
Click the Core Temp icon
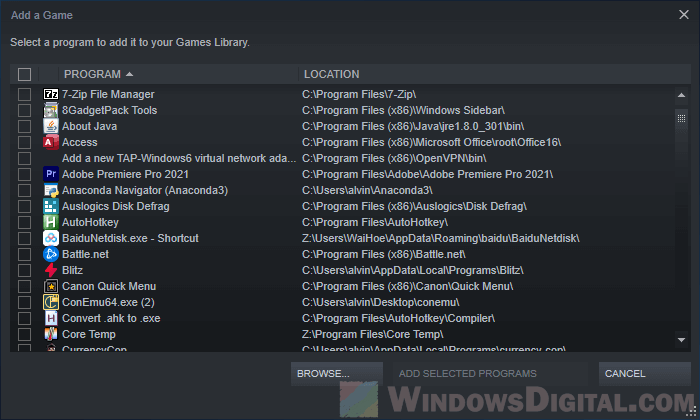click(x=51, y=334)
